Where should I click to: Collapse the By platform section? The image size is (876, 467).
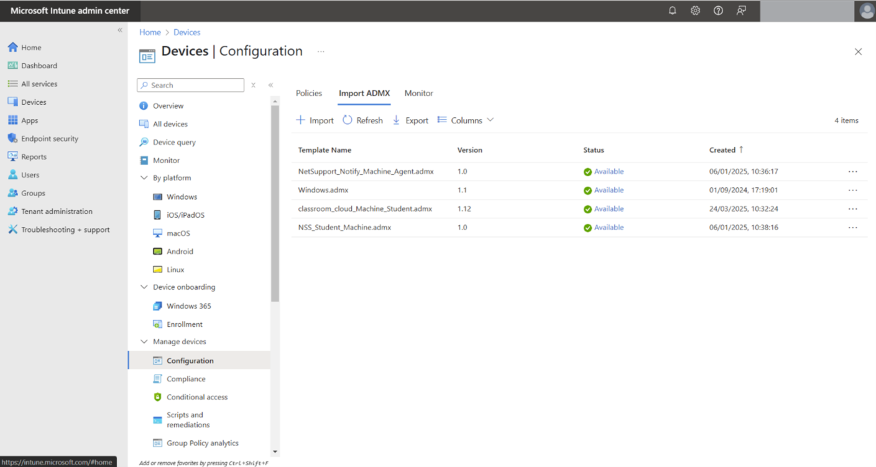pyautogui.click(x=144, y=178)
